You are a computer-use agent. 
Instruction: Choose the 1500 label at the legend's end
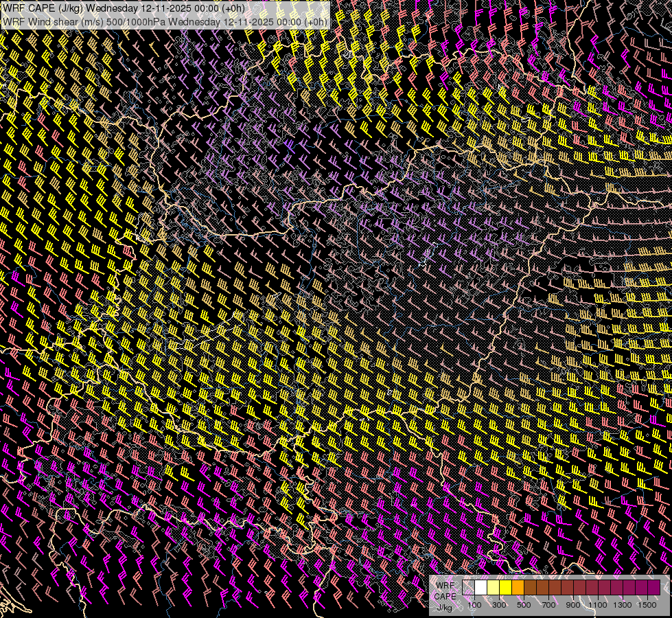tap(647, 605)
